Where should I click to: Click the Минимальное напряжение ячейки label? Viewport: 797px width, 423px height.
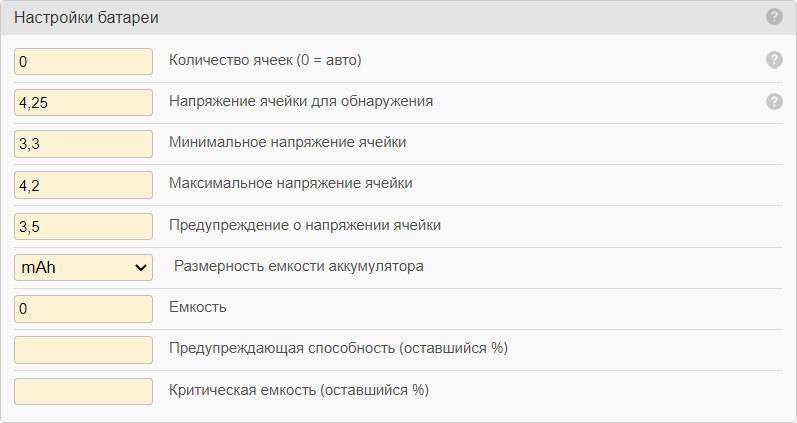pyautogui.click(x=288, y=143)
